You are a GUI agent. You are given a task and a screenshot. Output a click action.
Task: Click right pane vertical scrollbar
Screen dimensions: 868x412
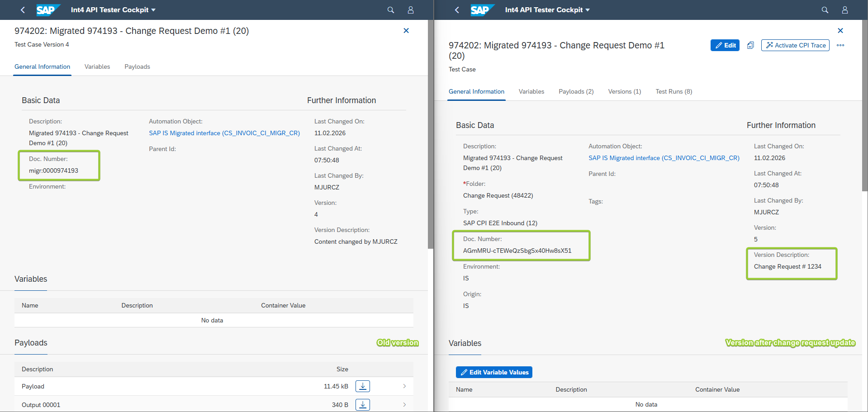[x=865, y=106]
